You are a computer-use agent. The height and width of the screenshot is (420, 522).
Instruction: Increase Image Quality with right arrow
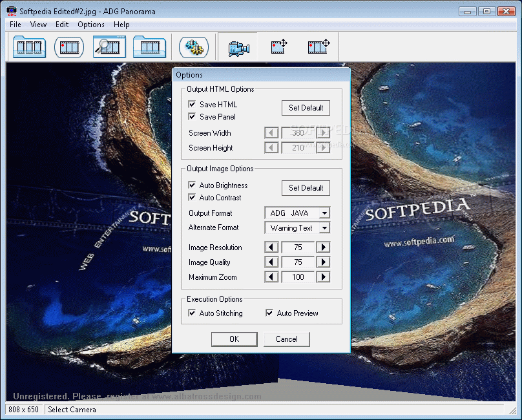(x=323, y=262)
